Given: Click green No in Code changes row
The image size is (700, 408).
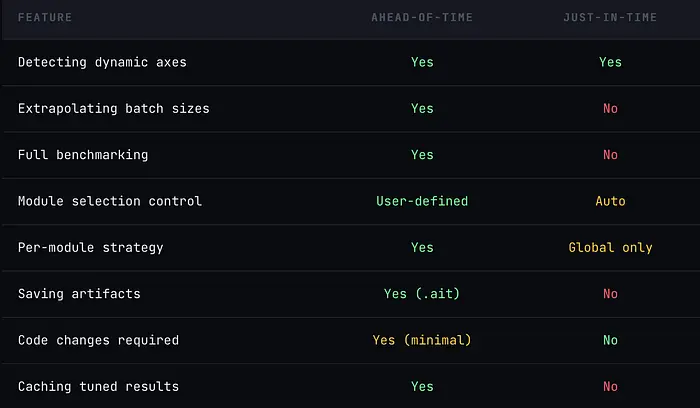Looking at the screenshot, I should (x=610, y=340).
